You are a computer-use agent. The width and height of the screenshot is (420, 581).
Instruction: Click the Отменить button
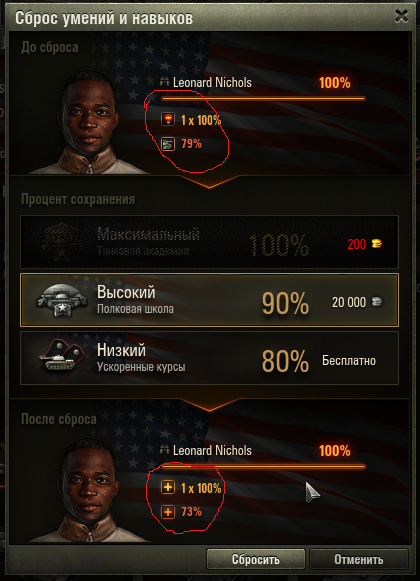[358, 559]
